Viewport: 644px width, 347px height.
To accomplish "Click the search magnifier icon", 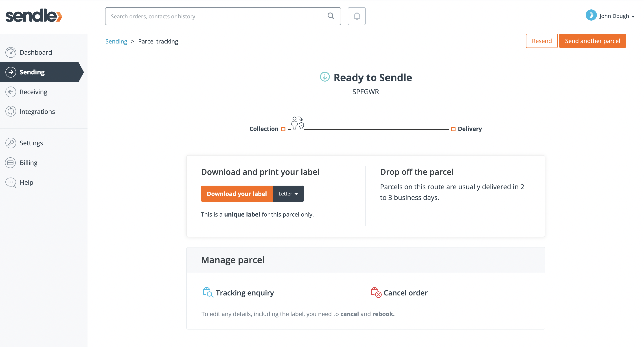I will click(331, 16).
